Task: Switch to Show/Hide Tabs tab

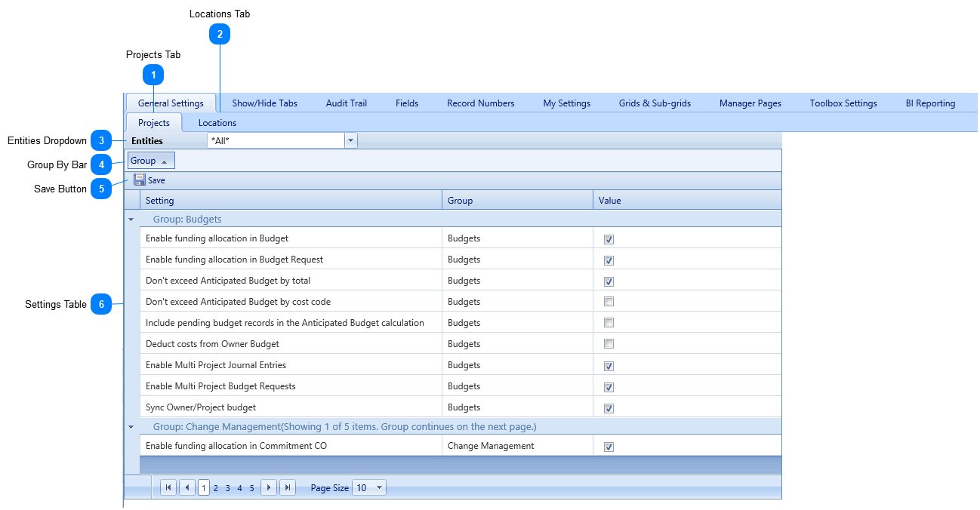Action: tap(264, 103)
